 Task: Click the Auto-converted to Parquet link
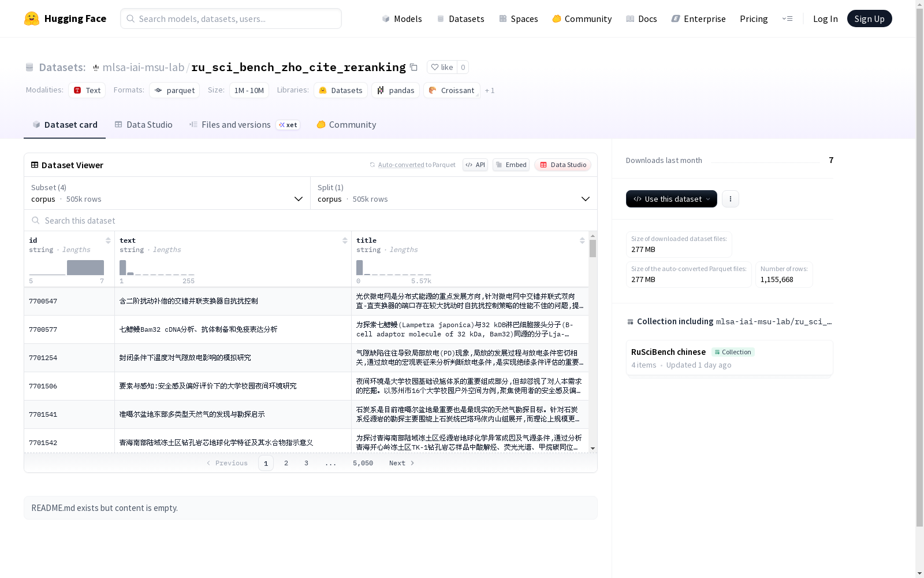[401, 165]
